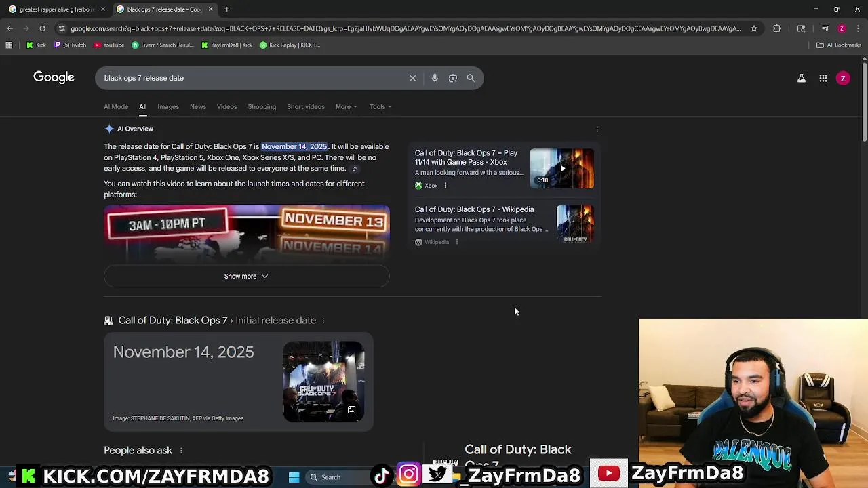Play the Xbox video thumbnail
This screenshot has height=488, width=868.
coord(562,168)
